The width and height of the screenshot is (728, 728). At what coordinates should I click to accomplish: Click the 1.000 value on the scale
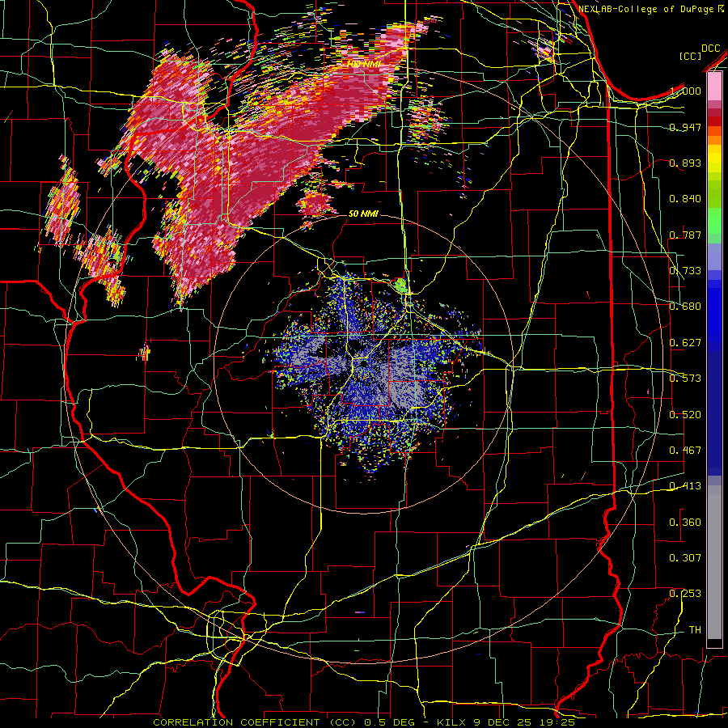[x=685, y=91]
